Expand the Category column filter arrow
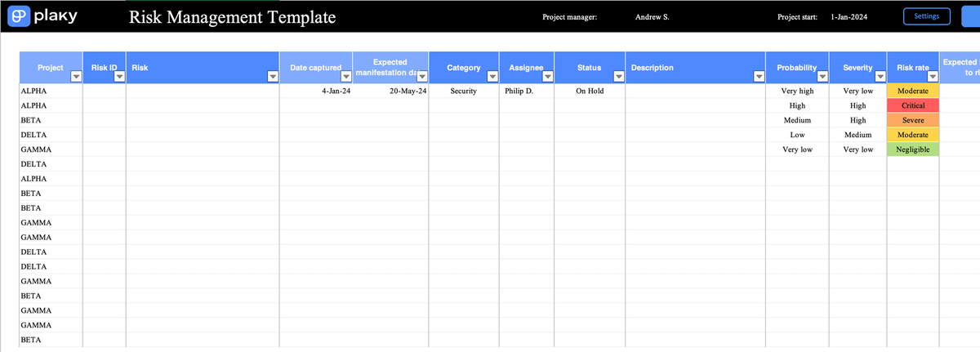This screenshot has height=352, width=980. pyautogui.click(x=492, y=77)
